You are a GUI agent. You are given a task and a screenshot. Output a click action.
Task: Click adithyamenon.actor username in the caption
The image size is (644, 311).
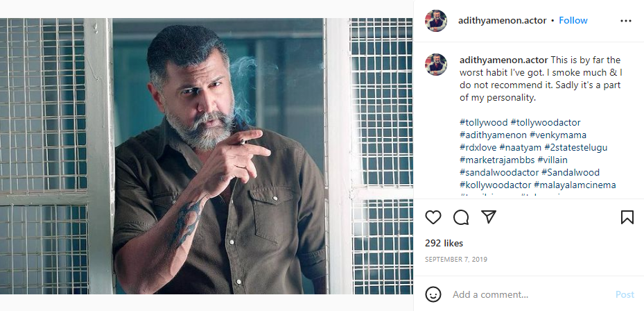[503, 60]
